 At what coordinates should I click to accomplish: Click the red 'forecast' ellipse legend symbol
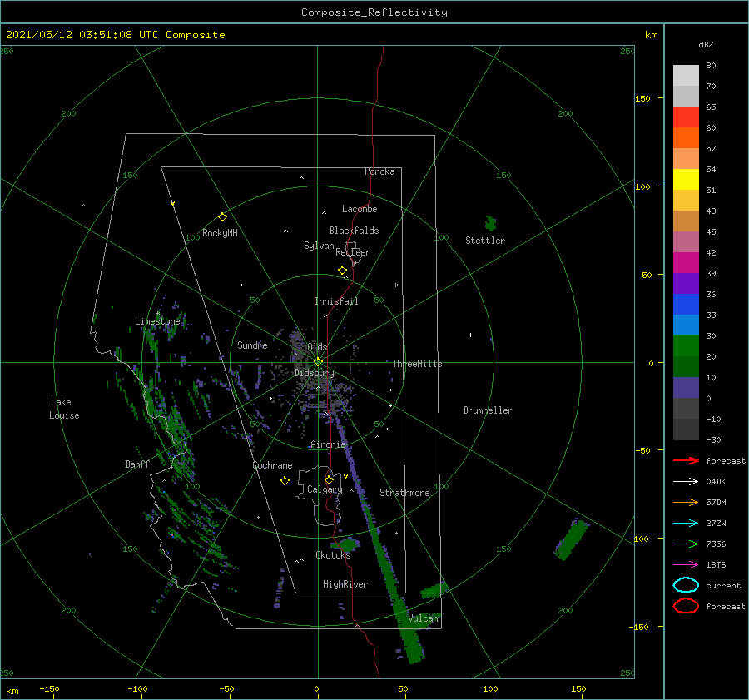coord(686,606)
